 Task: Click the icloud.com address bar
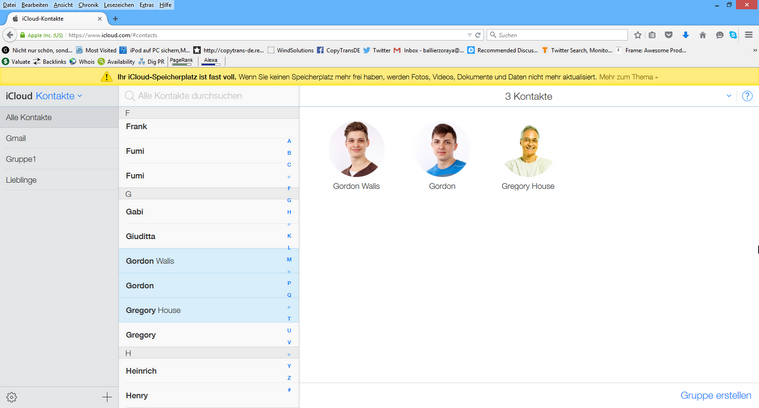[266, 35]
